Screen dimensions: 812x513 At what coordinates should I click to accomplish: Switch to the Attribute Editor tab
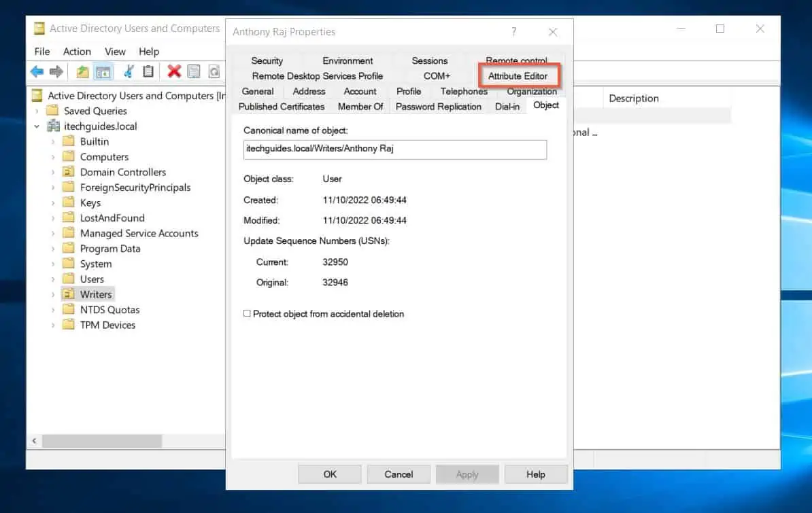(x=518, y=76)
